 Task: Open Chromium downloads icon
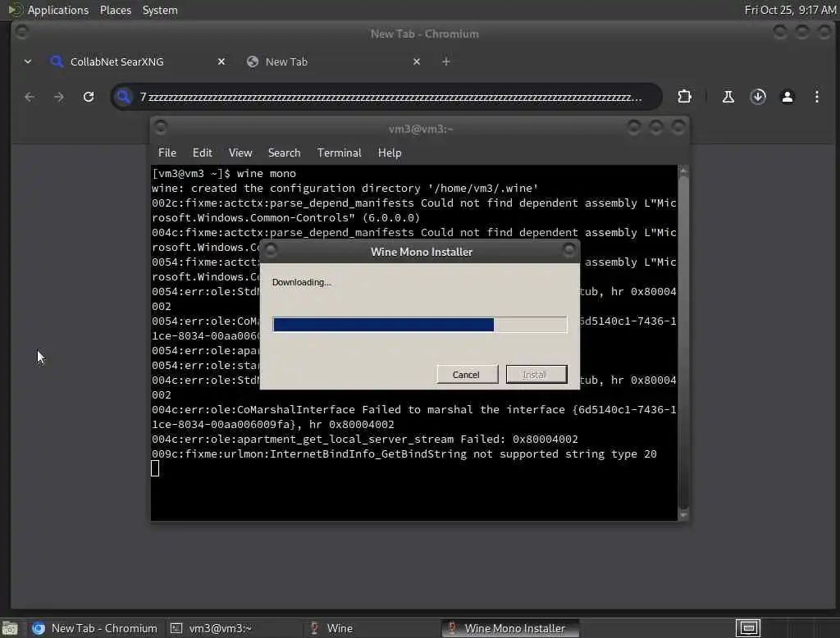[757, 97]
